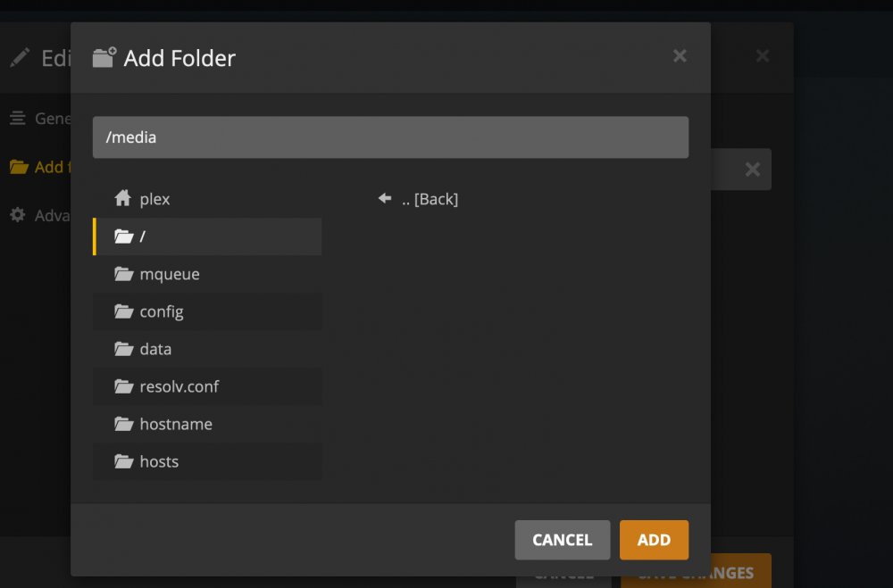Select the plex home folder
This screenshot has width=893, height=588.
207,199
